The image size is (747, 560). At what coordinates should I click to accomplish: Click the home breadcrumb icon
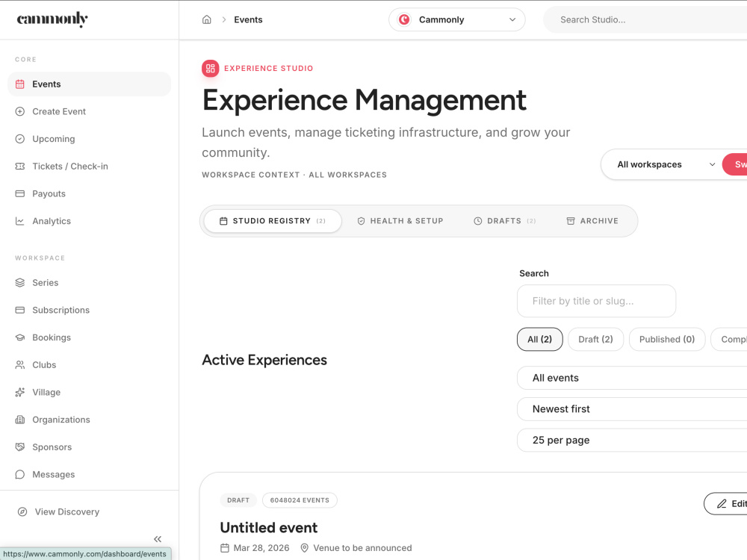tap(207, 19)
